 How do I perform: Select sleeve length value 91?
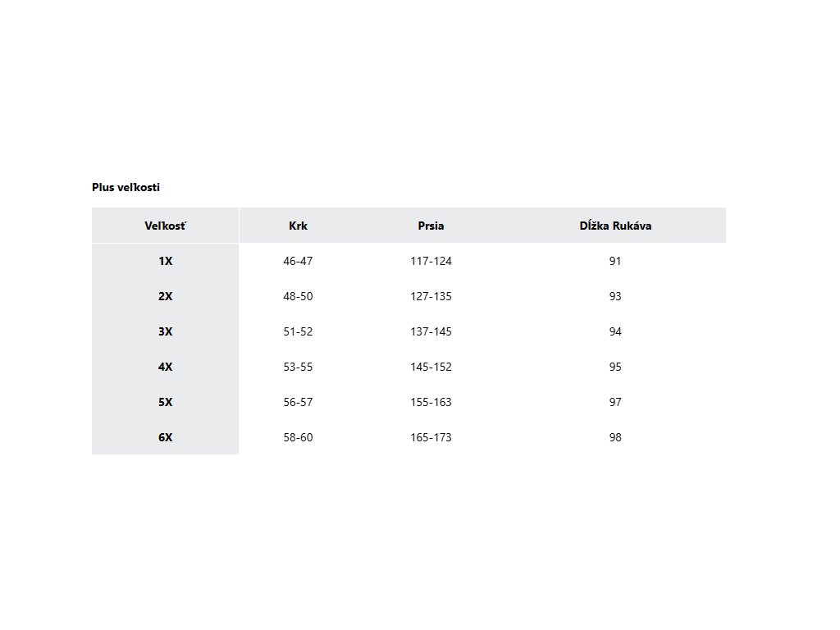(615, 261)
